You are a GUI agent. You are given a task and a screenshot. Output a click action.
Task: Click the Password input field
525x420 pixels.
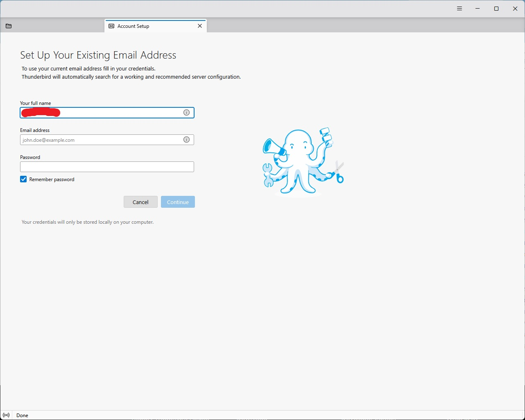(107, 167)
